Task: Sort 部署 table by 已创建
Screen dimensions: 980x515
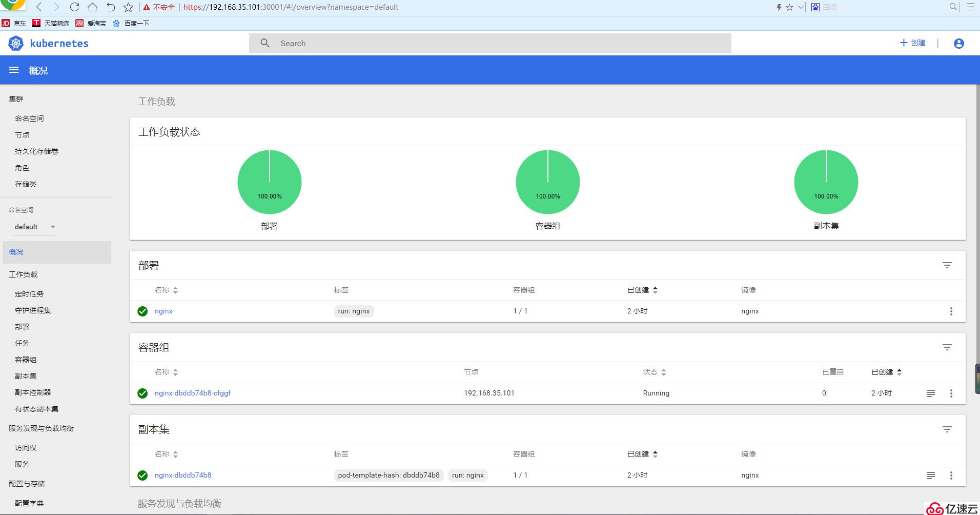Action: coord(642,290)
